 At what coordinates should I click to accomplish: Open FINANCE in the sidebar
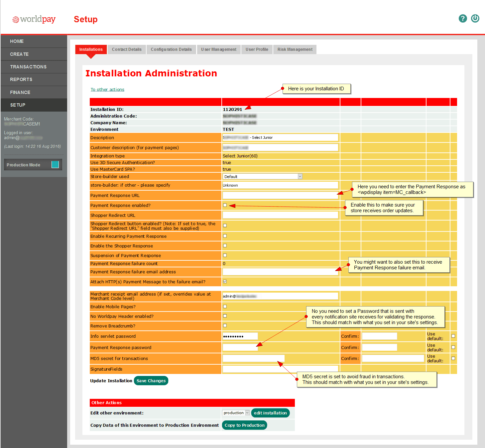click(34, 92)
